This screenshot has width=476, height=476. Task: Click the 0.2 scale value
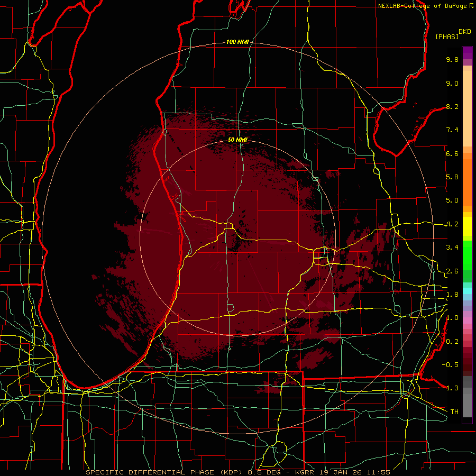point(452,342)
